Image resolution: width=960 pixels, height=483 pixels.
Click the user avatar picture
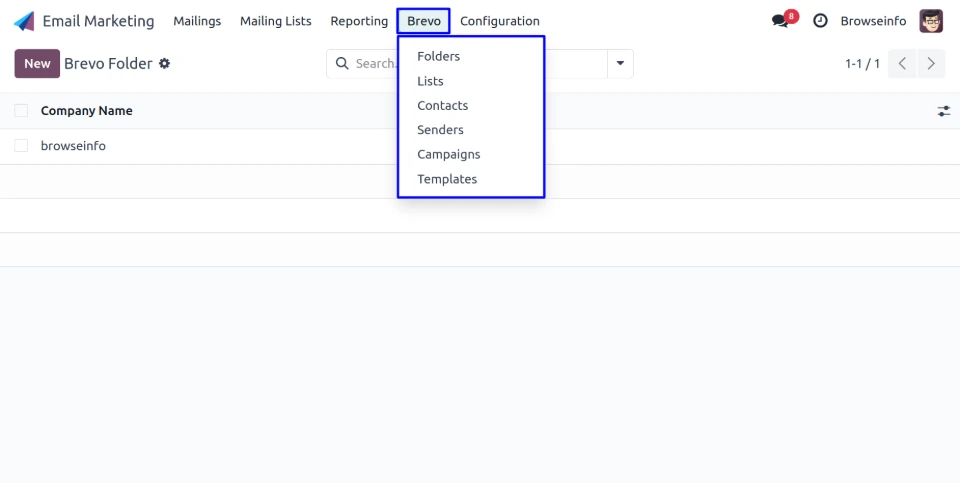tap(930, 21)
